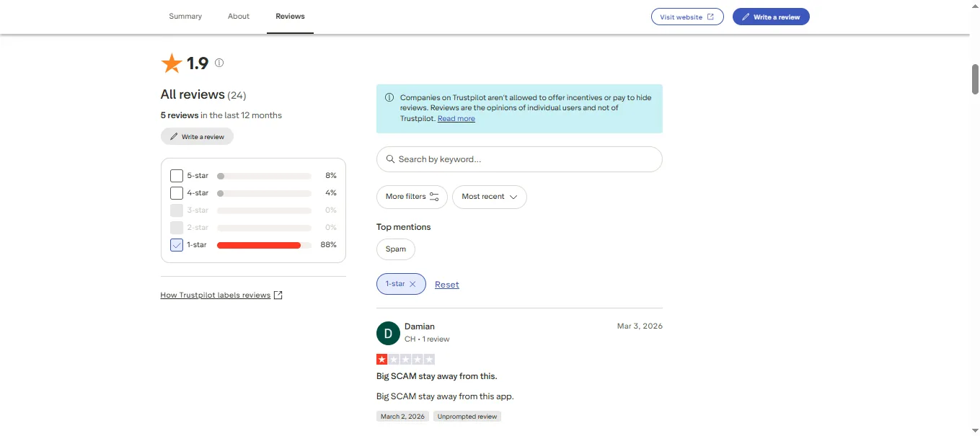Uncheck the 1-star filter checkbox
Viewport: 980px width, 436px height.
(x=177, y=245)
